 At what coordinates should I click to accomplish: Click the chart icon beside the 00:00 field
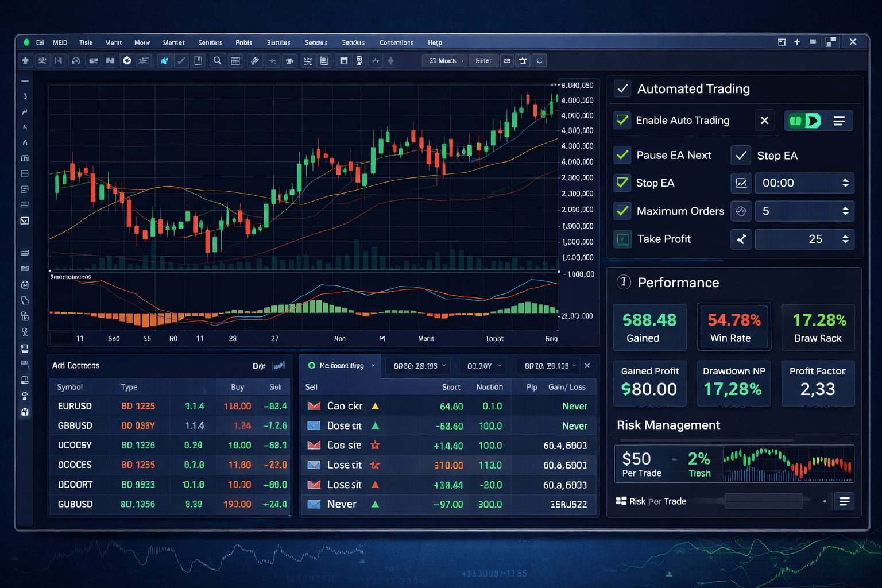tap(741, 183)
